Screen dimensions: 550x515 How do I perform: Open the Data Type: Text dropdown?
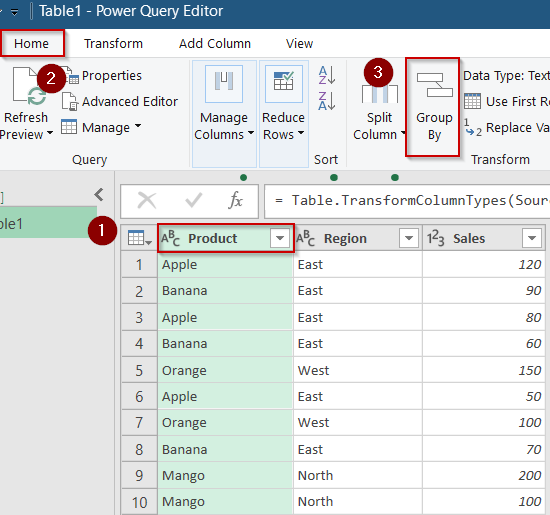[506, 76]
